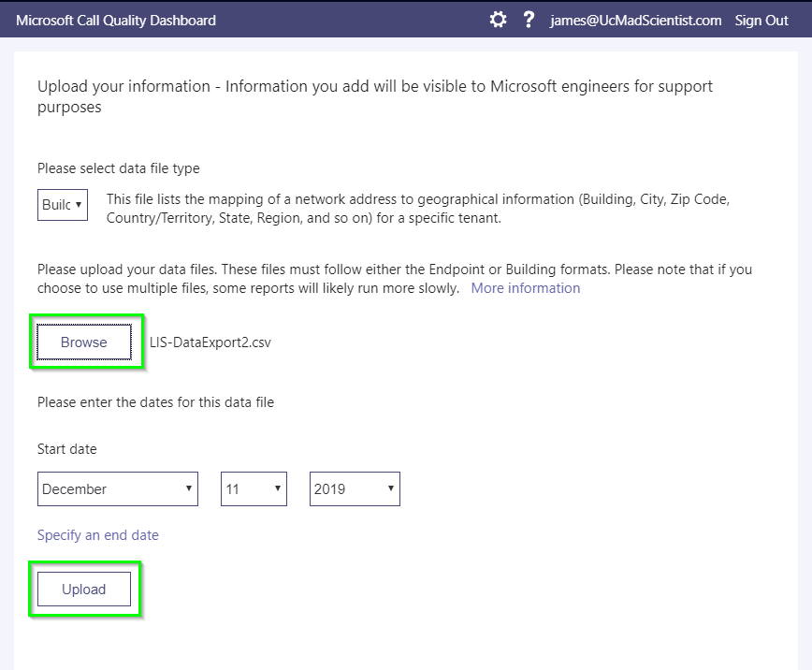This screenshot has height=670, width=812.
Task: Click the Please enter the dates text
Action: click(155, 402)
